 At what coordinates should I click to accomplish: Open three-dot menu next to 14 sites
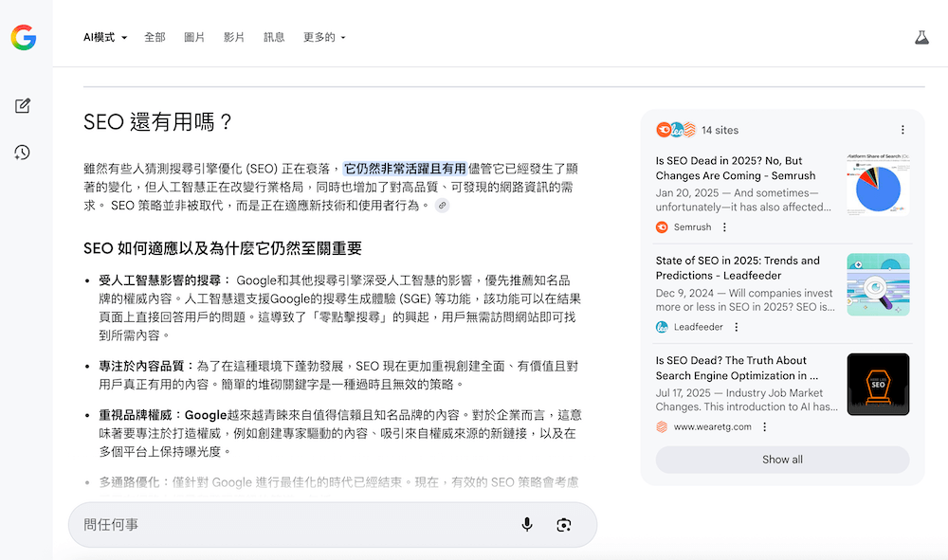902,130
